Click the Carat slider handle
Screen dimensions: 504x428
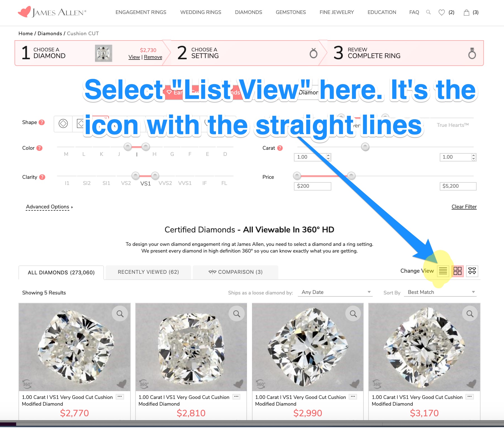coord(365,147)
